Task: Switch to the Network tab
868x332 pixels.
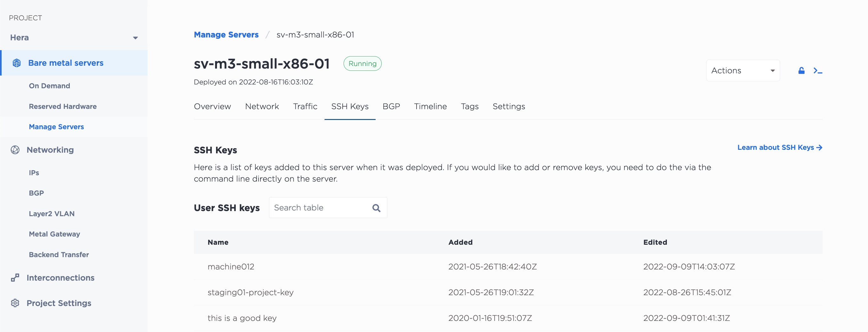Action: [262, 107]
